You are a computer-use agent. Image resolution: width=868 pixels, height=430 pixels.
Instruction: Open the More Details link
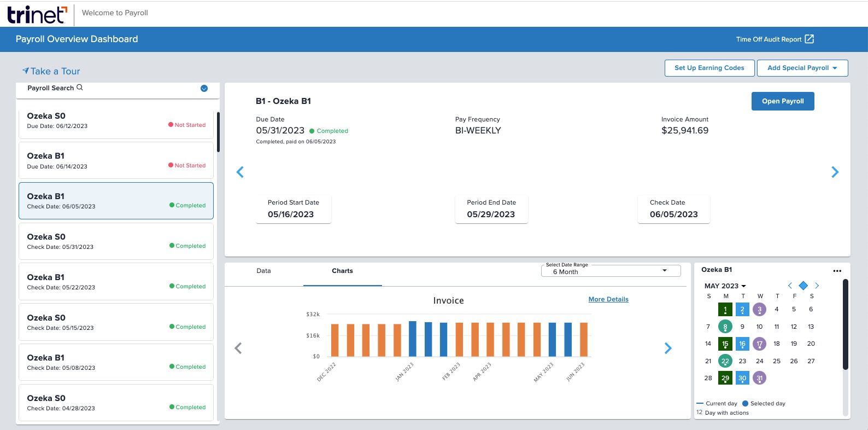click(x=608, y=299)
